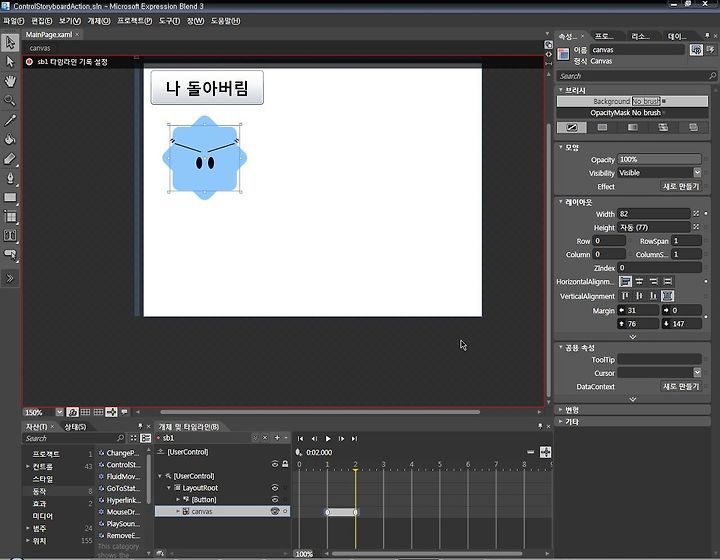Select the Selection arrow tool
The height and width of the screenshot is (560, 720).
click(x=10, y=43)
